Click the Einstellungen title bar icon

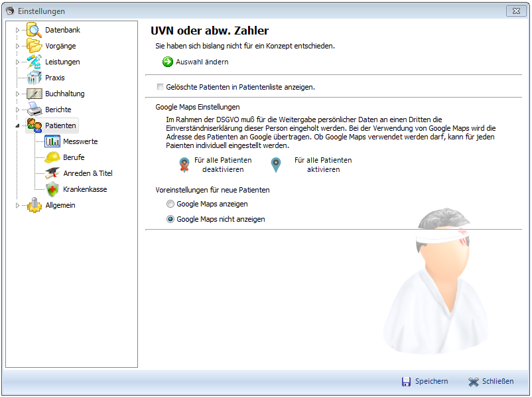click(10, 11)
